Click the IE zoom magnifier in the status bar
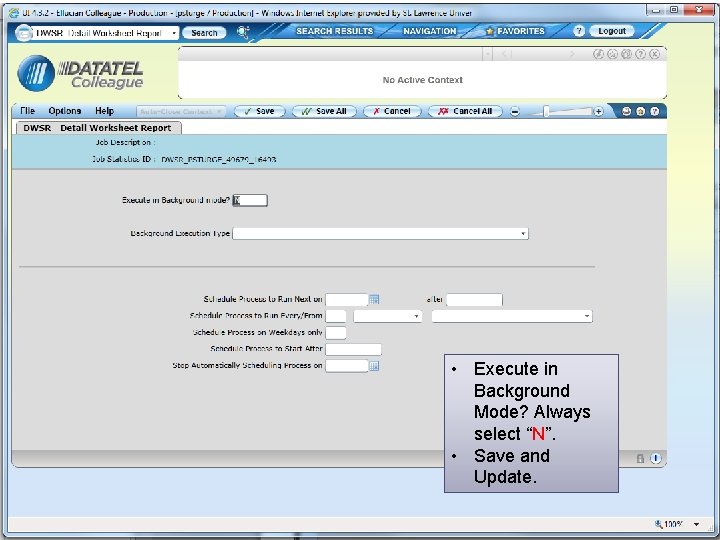Viewport: 720px width, 540px height. tap(658, 524)
